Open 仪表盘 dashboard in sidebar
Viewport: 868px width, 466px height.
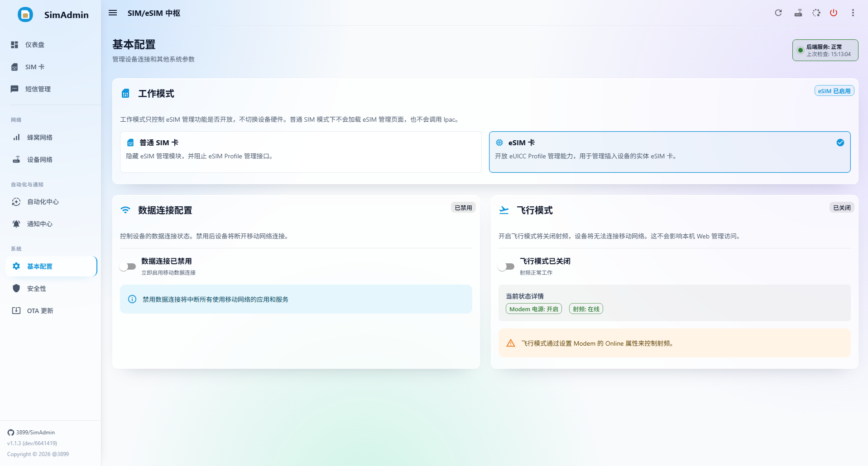51,45
